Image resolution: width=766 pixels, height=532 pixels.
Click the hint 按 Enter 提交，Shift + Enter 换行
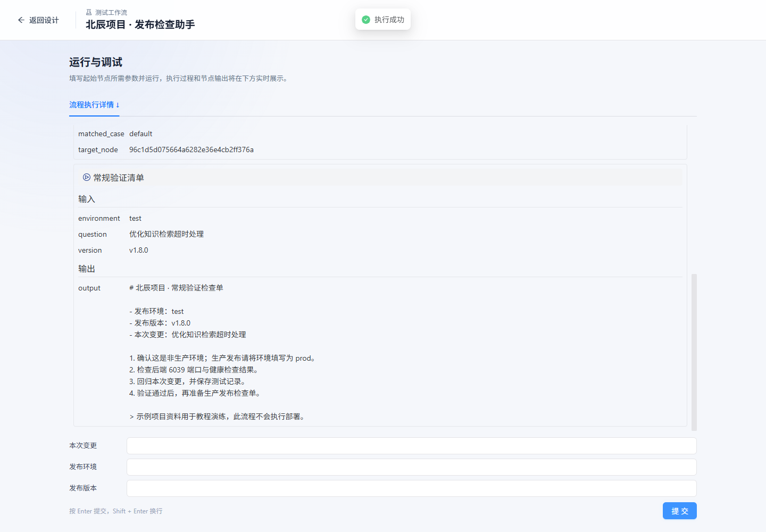tap(116, 511)
